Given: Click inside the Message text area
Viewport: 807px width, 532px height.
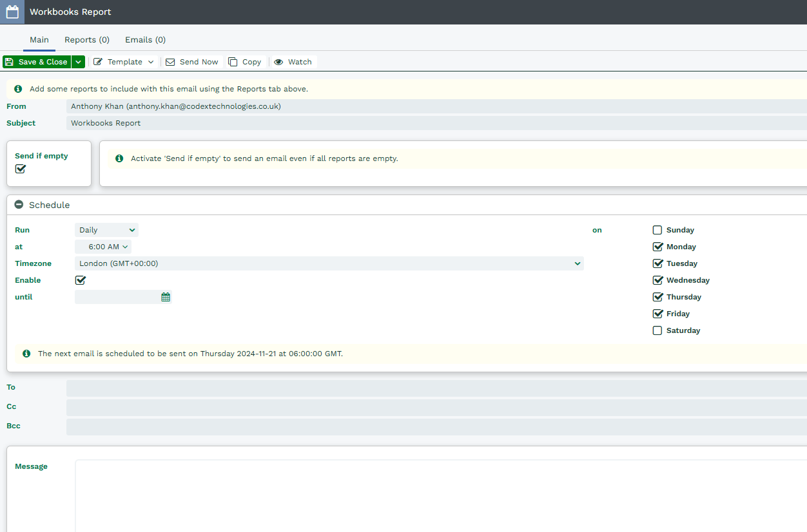Looking at the screenshot, I should click(441, 496).
